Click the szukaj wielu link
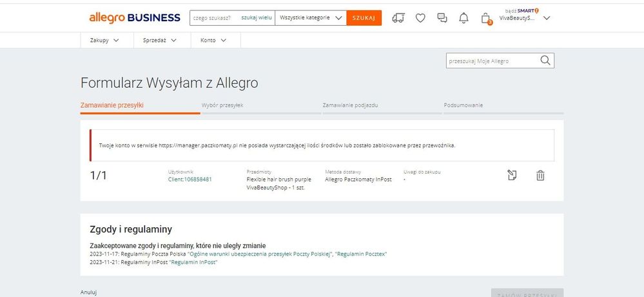The height and width of the screenshot is (297, 644). tap(257, 17)
